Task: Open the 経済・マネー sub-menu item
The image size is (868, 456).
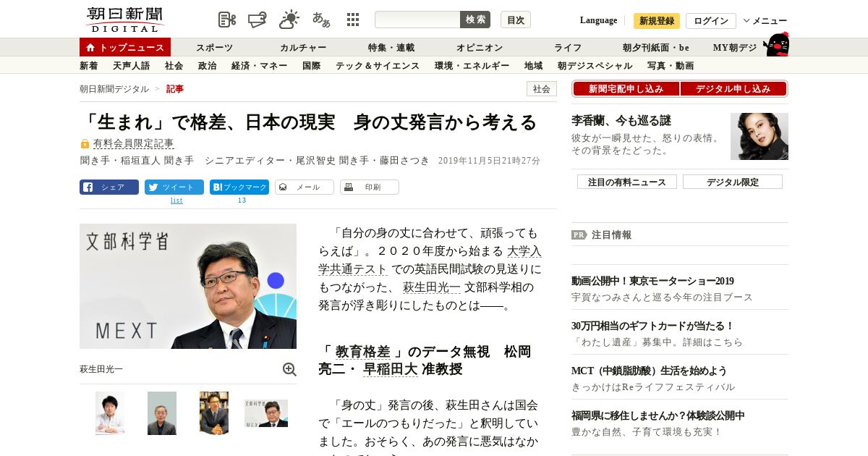Action: tap(259, 66)
